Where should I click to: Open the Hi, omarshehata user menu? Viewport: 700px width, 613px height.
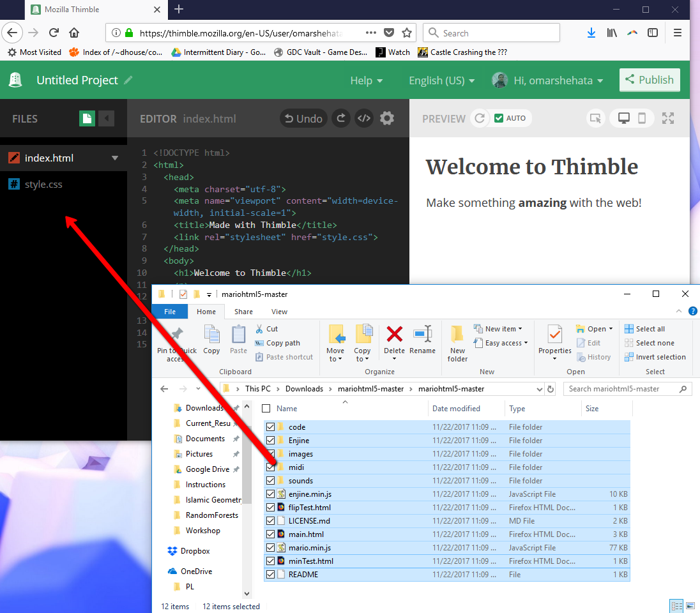click(548, 80)
